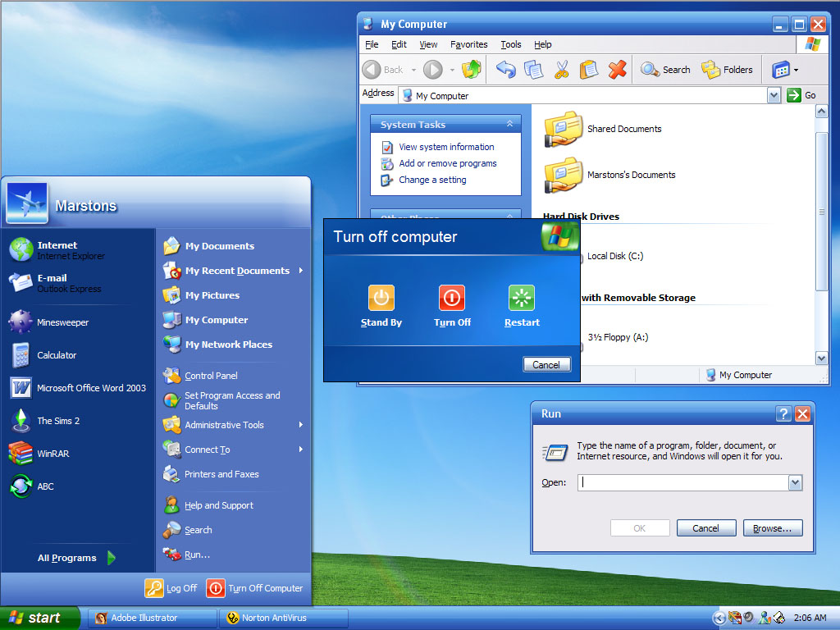This screenshot has width=840, height=630.
Task: Click View system information link
Action: (447, 147)
